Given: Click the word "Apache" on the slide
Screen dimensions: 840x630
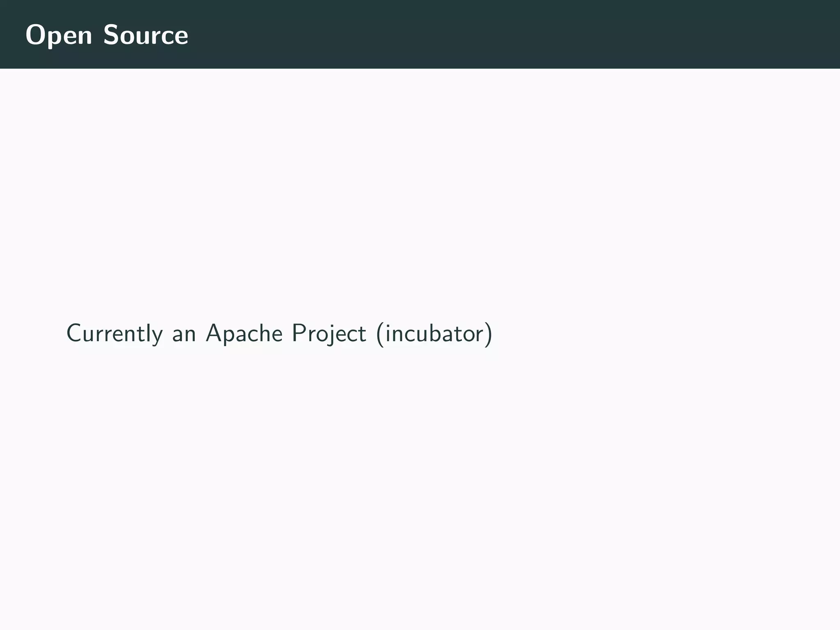Looking at the screenshot, I should [244, 333].
